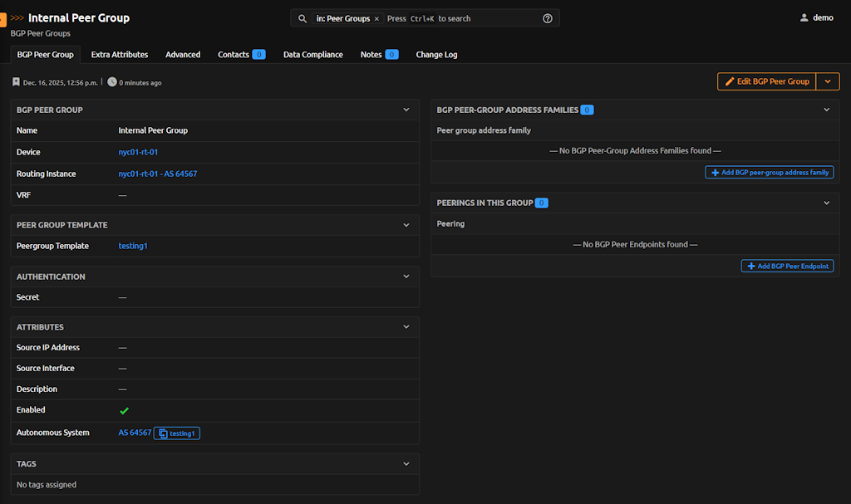The width and height of the screenshot is (851, 504).
Task: Click Add BGP peer-group address family
Action: pyautogui.click(x=769, y=173)
